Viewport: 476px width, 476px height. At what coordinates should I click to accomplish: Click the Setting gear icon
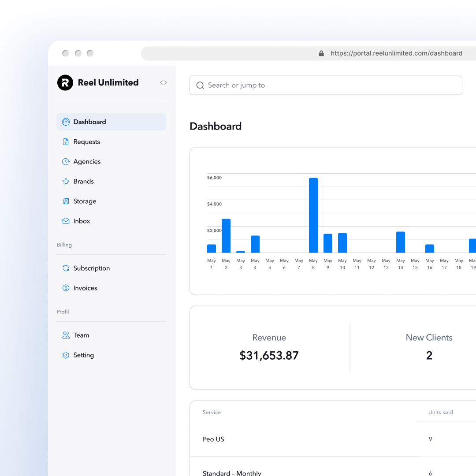point(66,355)
